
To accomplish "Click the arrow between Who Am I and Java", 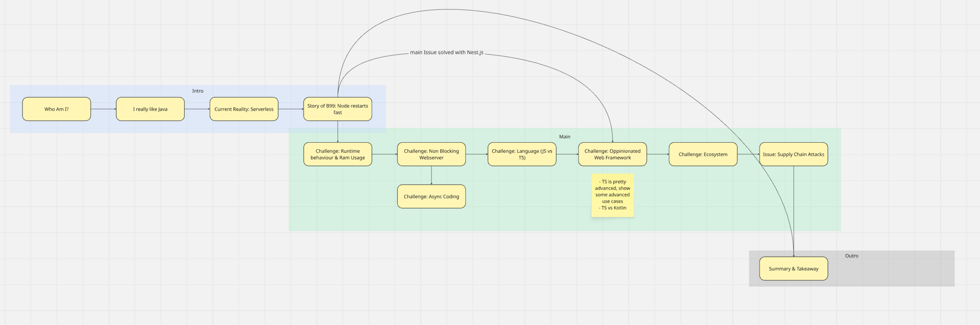I will click(103, 109).
